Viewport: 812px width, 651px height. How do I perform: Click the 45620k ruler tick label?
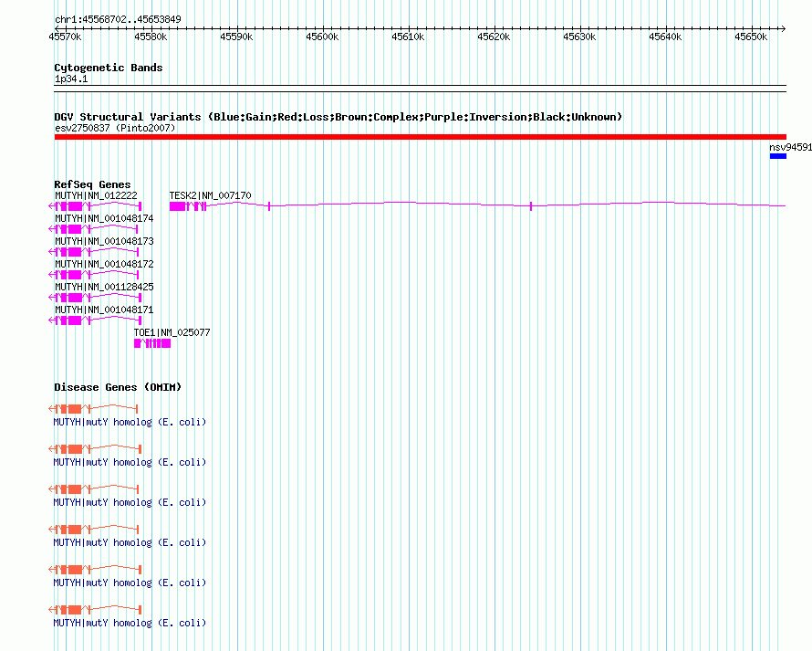point(494,37)
